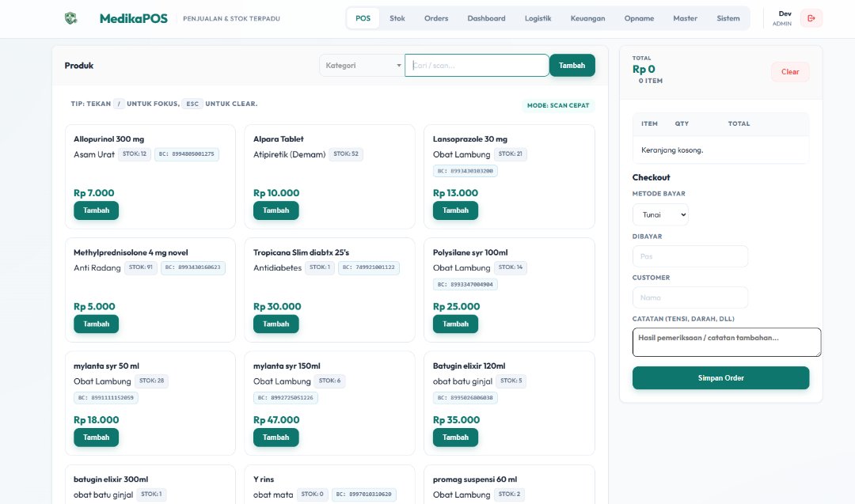The image size is (855, 504).
Task: Click the Allopurinol 300 mg product title
Action: coord(109,139)
